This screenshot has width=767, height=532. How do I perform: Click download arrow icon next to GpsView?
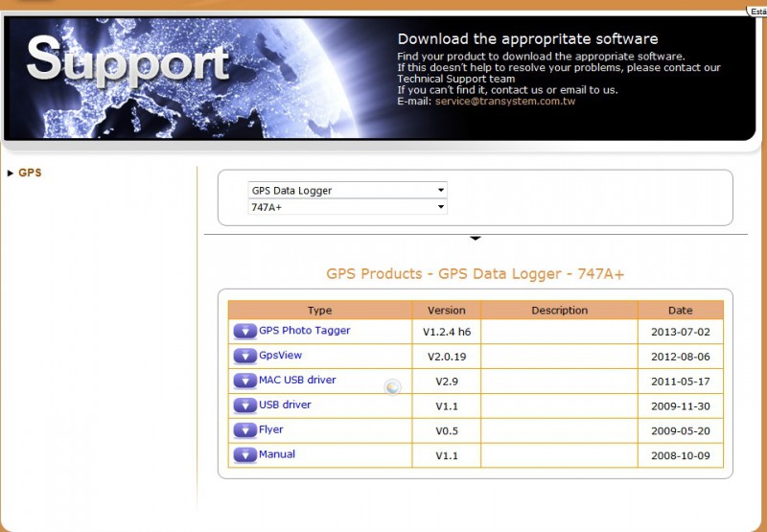tap(244, 357)
